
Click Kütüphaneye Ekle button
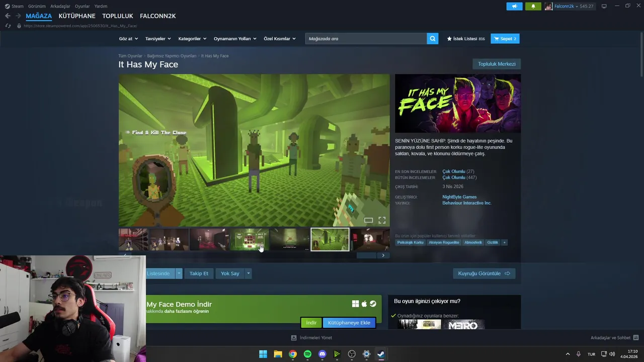(x=349, y=323)
